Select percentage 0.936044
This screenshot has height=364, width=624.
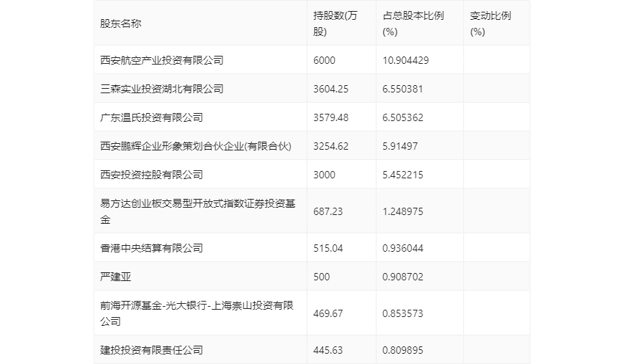pos(403,248)
